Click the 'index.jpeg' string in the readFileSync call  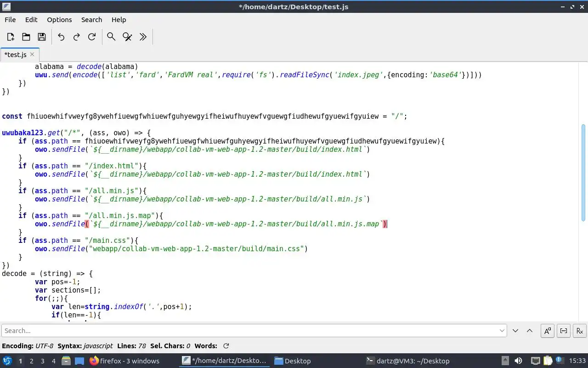(x=358, y=75)
